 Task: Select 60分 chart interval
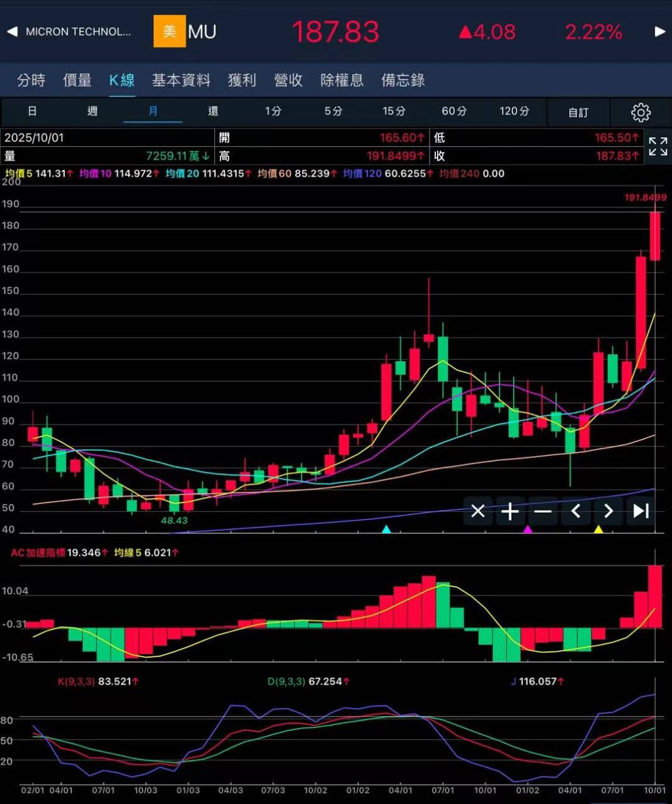(x=454, y=111)
